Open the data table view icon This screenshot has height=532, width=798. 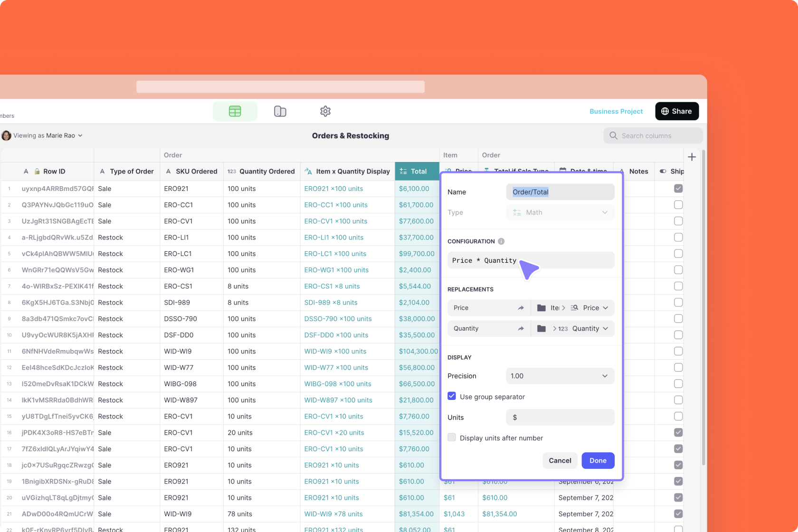coord(235,111)
